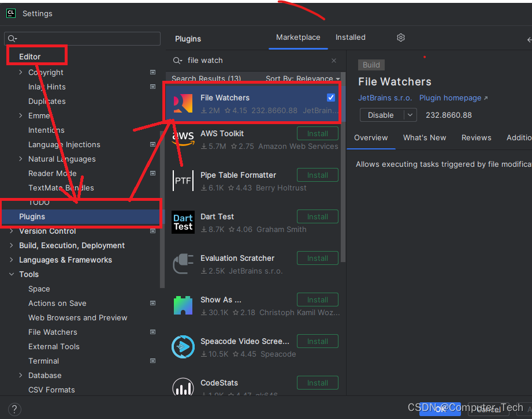532x419 pixels.
Task: Click the project-level icon beside Inlay Hints
Action: coord(152,87)
